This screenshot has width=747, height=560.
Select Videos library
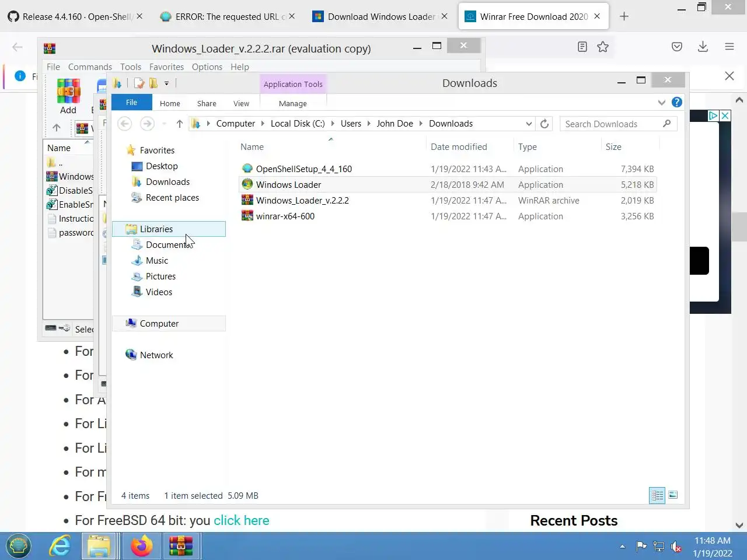pos(159,292)
